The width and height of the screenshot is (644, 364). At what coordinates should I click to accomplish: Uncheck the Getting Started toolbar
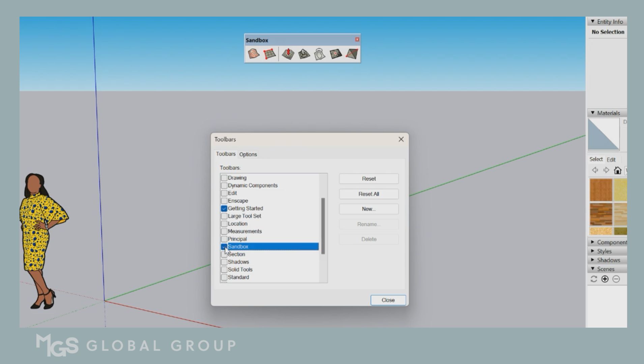[224, 208]
